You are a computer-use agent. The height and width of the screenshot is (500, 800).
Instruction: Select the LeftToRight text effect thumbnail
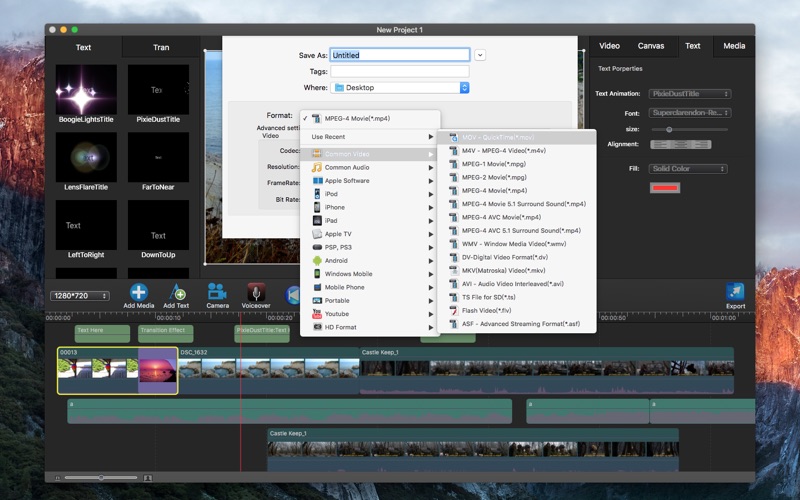click(x=86, y=225)
